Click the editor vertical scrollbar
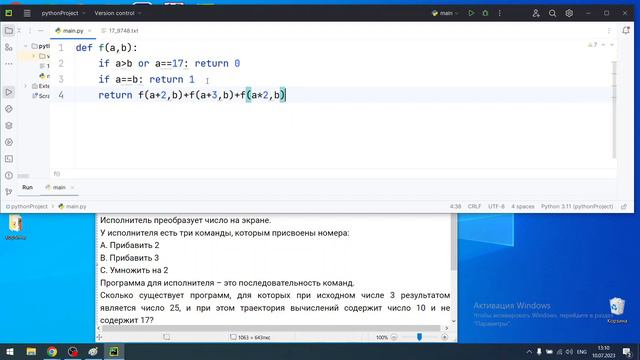Viewport: 640px width, 360px height. coord(614,109)
